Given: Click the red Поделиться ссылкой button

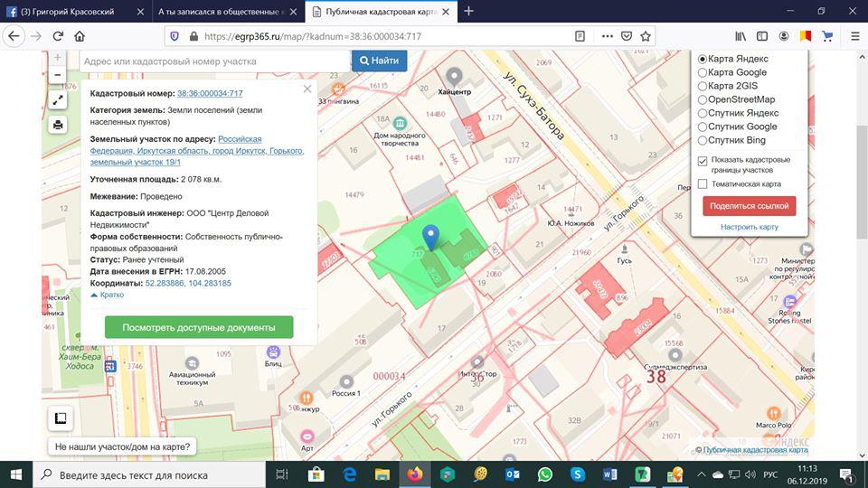Looking at the screenshot, I should [749, 206].
